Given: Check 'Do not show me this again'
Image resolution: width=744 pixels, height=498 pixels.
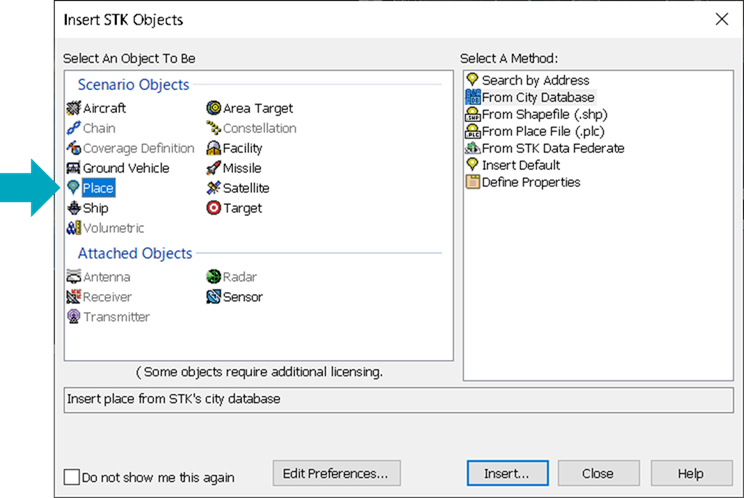Looking at the screenshot, I should tap(72, 477).
